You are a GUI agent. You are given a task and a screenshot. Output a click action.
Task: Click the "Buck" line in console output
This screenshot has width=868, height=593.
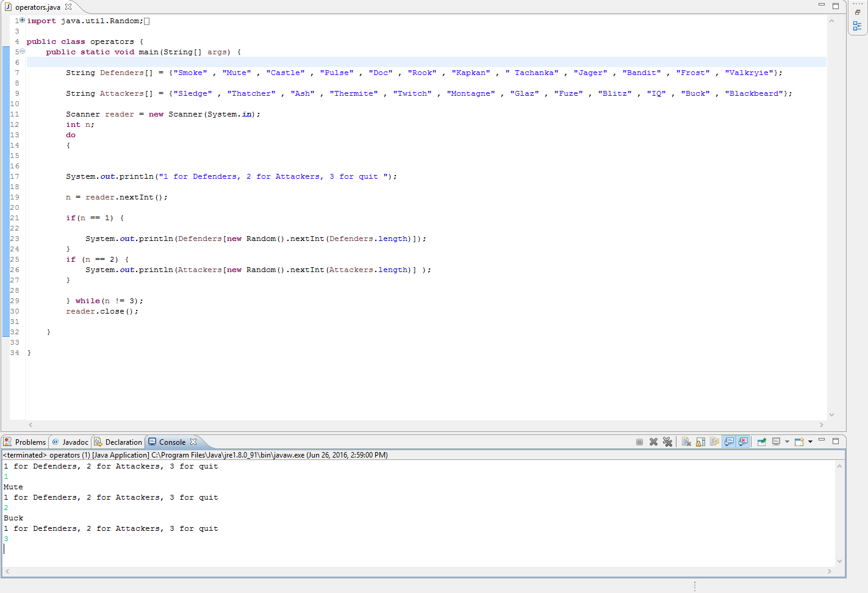click(13, 518)
